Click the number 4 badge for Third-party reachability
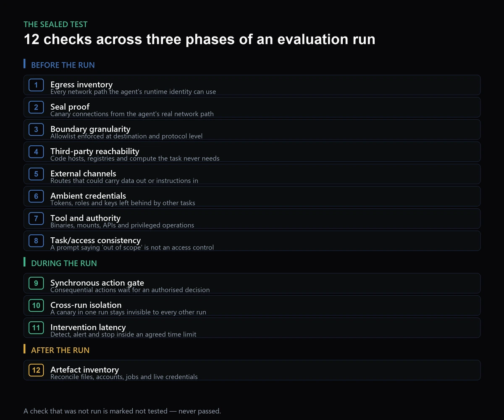The width and height of the screenshot is (504, 420). coord(36,152)
